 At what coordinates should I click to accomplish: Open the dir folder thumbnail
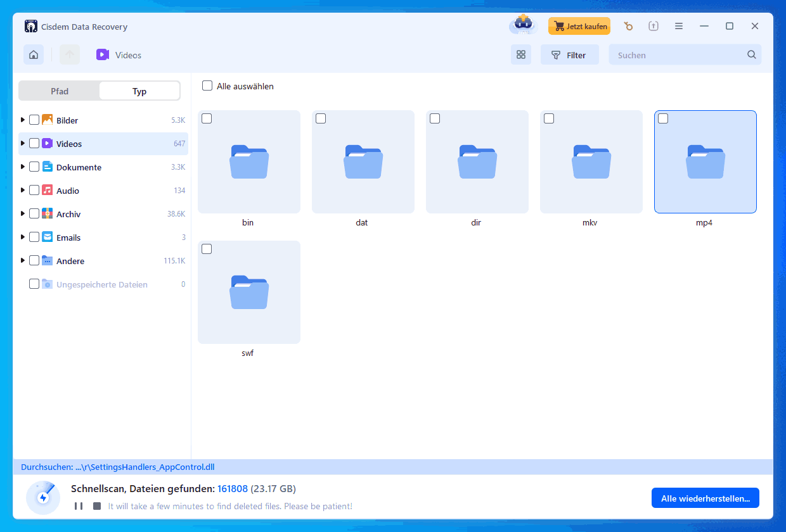(x=477, y=161)
